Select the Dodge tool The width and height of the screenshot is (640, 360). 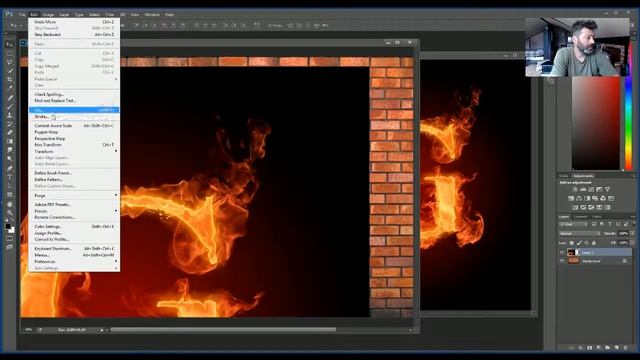(x=9, y=159)
